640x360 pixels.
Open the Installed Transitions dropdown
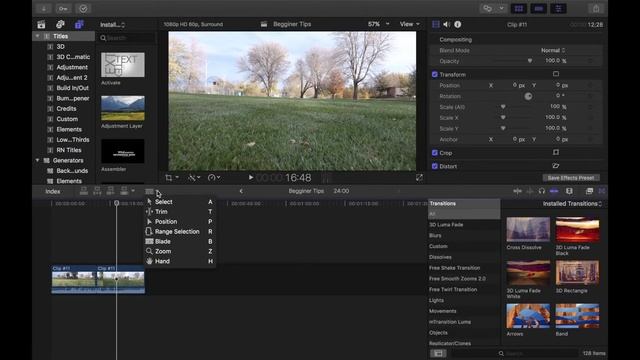coord(572,203)
